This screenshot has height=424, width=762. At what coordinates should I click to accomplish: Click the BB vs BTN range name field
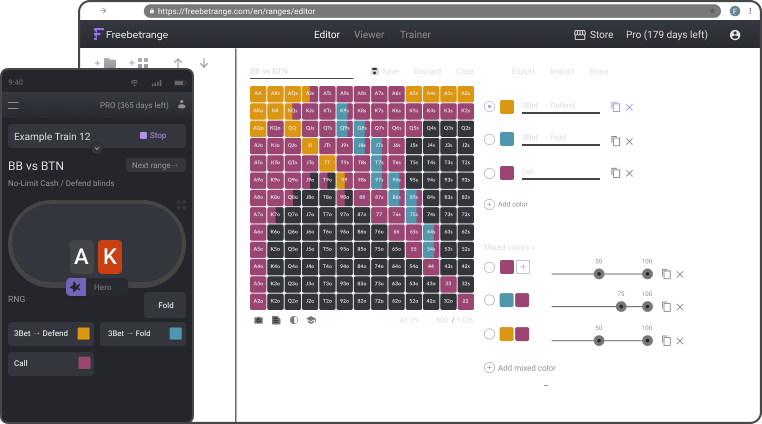coord(300,72)
